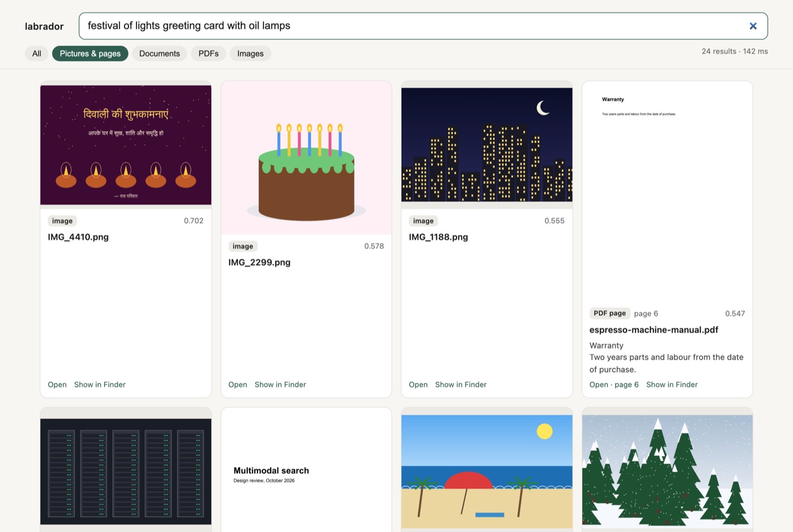Click the 0.547 relevance score
The height and width of the screenshot is (532, 793).
tap(735, 314)
